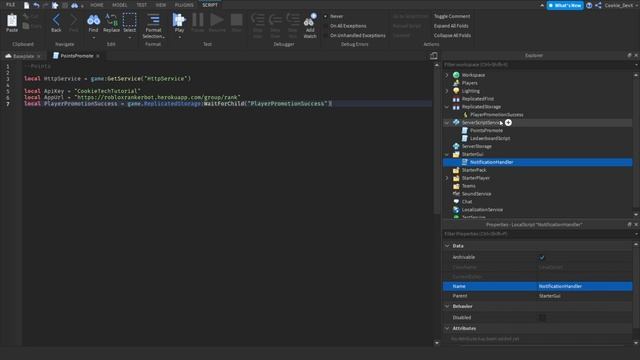Click Add Watch in the Debugger group
This screenshot has height=360, width=640.
(310, 26)
